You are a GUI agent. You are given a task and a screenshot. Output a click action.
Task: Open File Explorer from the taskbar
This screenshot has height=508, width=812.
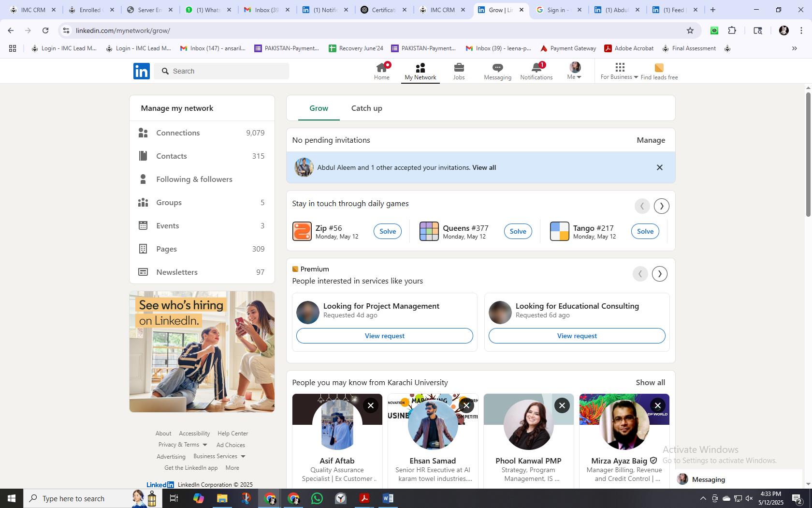click(x=222, y=498)
